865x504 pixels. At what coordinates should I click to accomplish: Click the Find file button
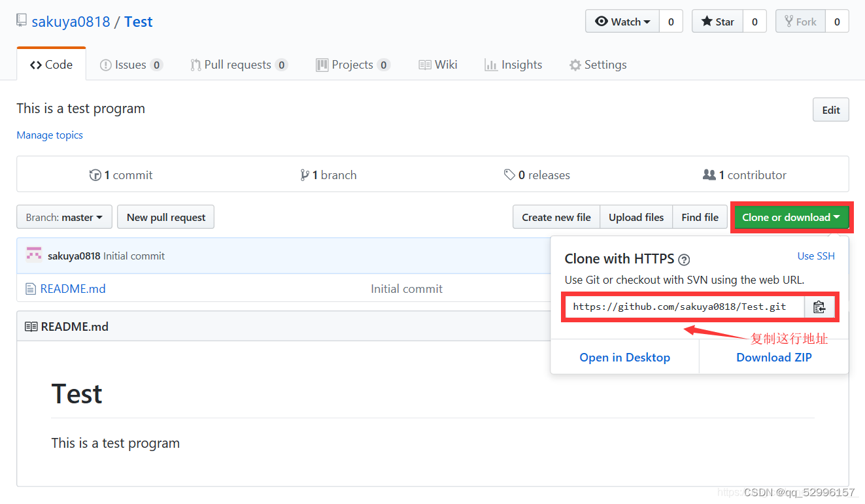[700, 217]
